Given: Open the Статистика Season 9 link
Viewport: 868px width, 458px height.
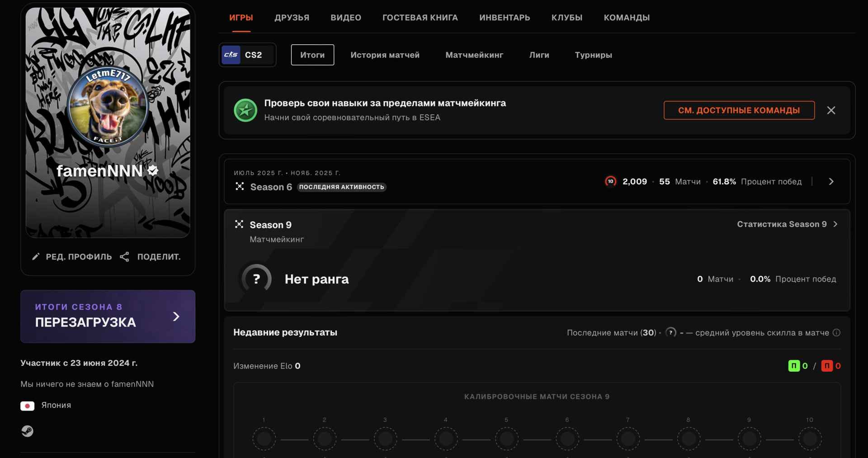Looking at the screenshot, I should coord(788,224).
